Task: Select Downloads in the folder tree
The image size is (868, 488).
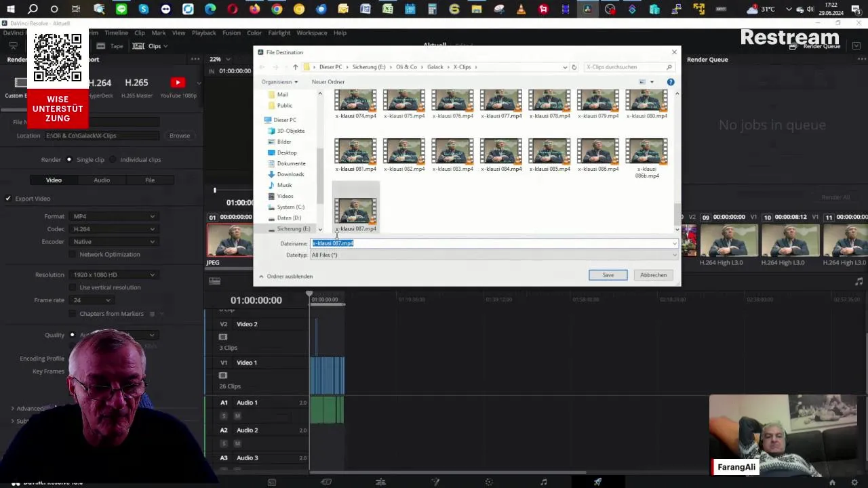Action: (290, 174)
